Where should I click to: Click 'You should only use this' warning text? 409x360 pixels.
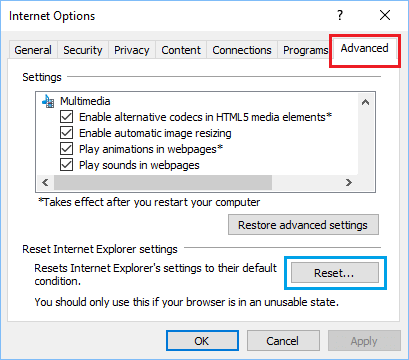pyautogui.click(x=187, y=302)
